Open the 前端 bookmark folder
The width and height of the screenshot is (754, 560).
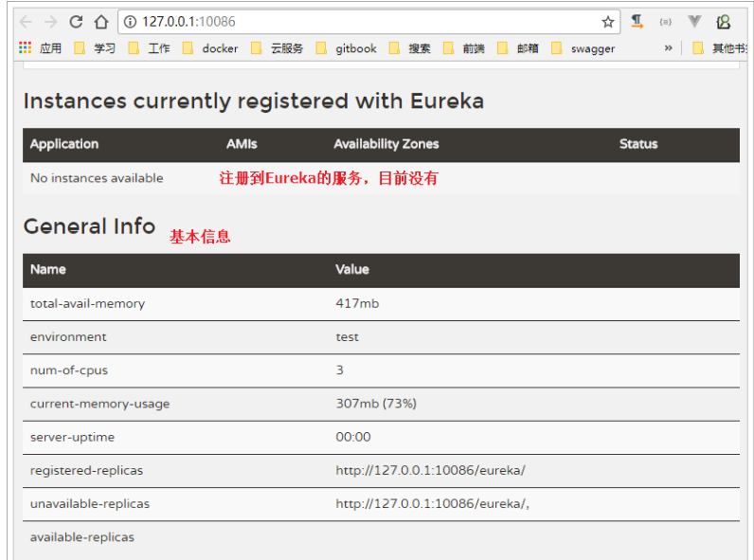[x=463, y=48]
